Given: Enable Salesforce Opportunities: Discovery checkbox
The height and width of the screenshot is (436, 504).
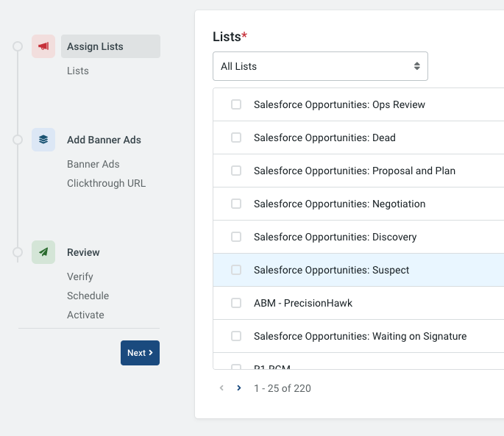Looking at the screenshot, I should [x=236, y=237].
